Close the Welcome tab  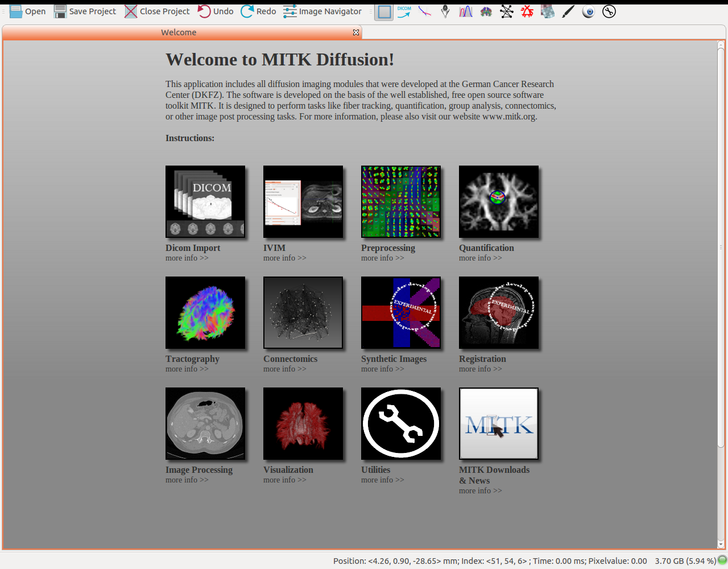click(356, 32)
